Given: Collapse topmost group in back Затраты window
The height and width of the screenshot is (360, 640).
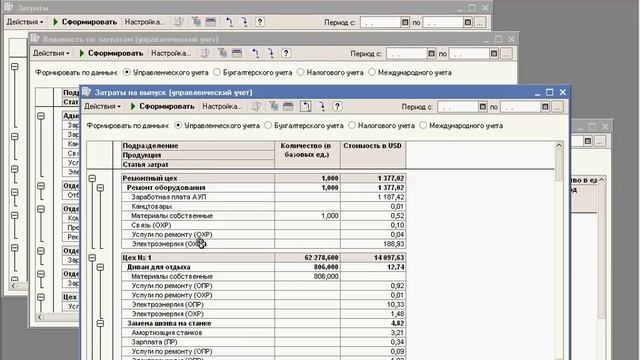Looking at the screenshot, I should click(15, 66).
